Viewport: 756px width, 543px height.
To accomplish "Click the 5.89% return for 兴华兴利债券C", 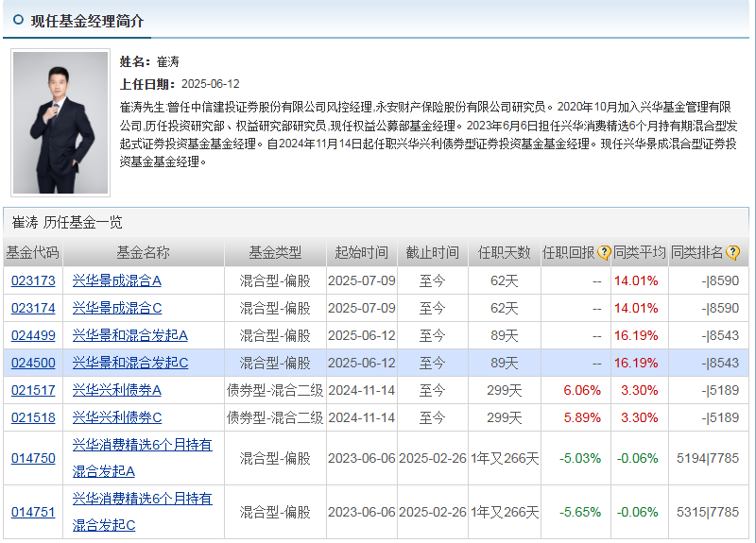I will [x=582, y=418].
